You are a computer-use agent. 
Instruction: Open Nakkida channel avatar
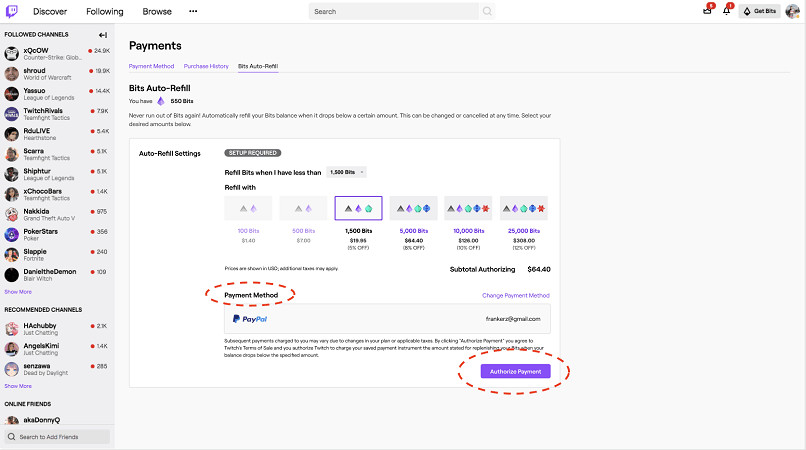(11, 214)
